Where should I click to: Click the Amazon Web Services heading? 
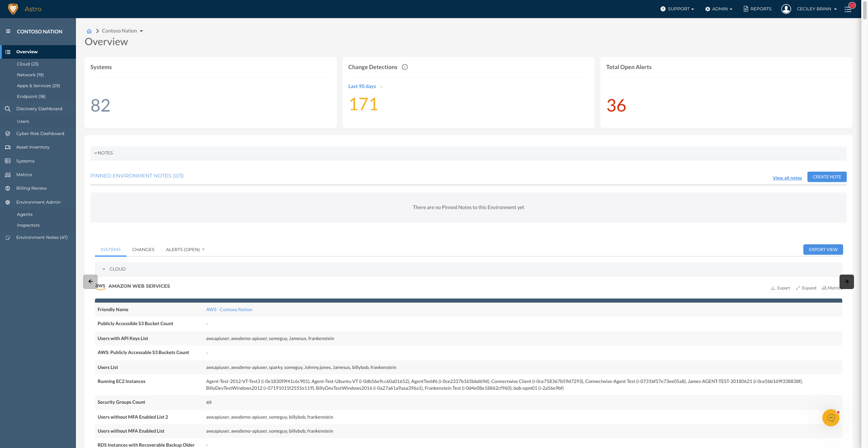(139, 286)
